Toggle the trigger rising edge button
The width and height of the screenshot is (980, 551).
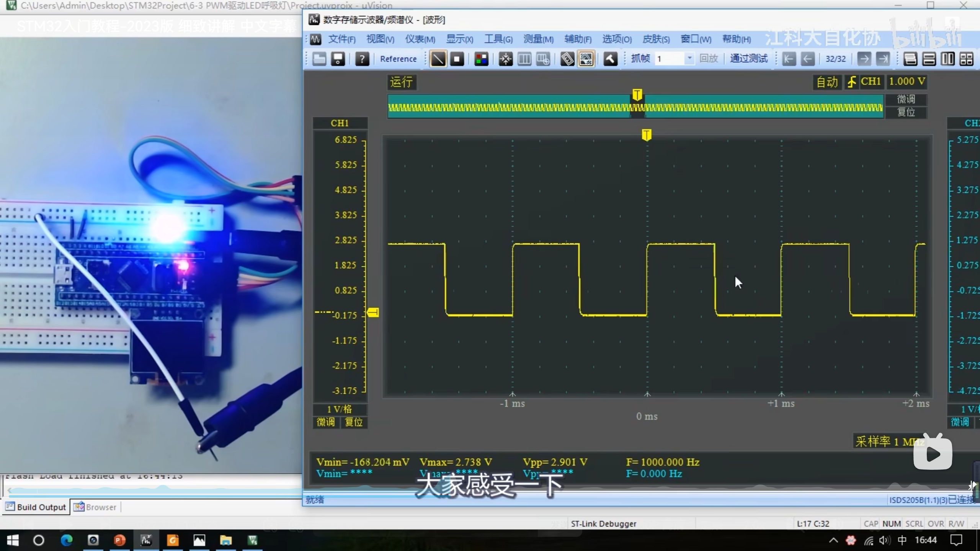851,82
